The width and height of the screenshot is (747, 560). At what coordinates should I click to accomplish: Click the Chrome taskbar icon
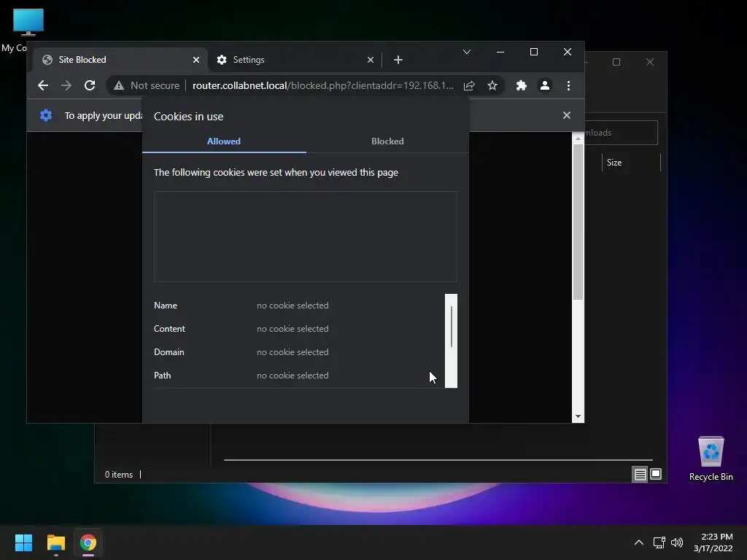click(88, 542)
